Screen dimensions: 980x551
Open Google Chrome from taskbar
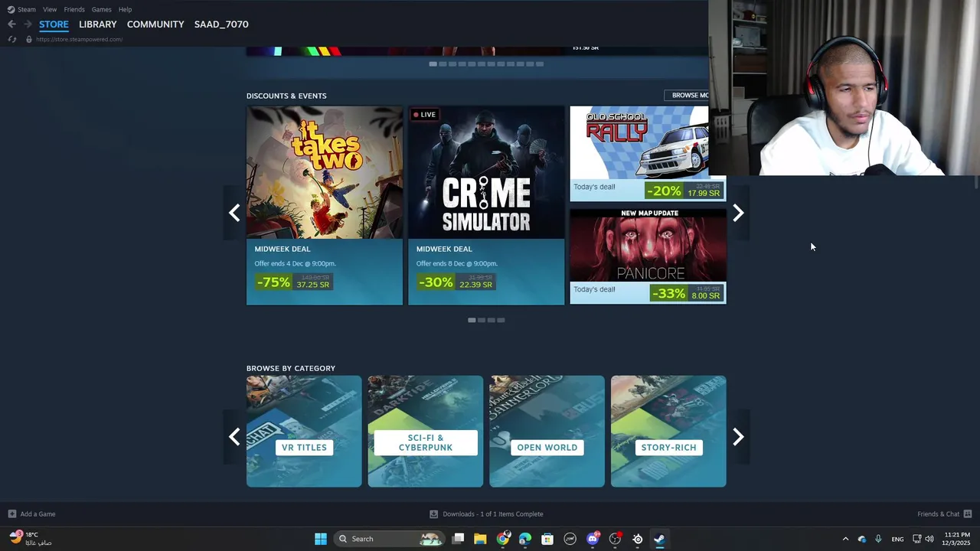(x=502, y=539)
